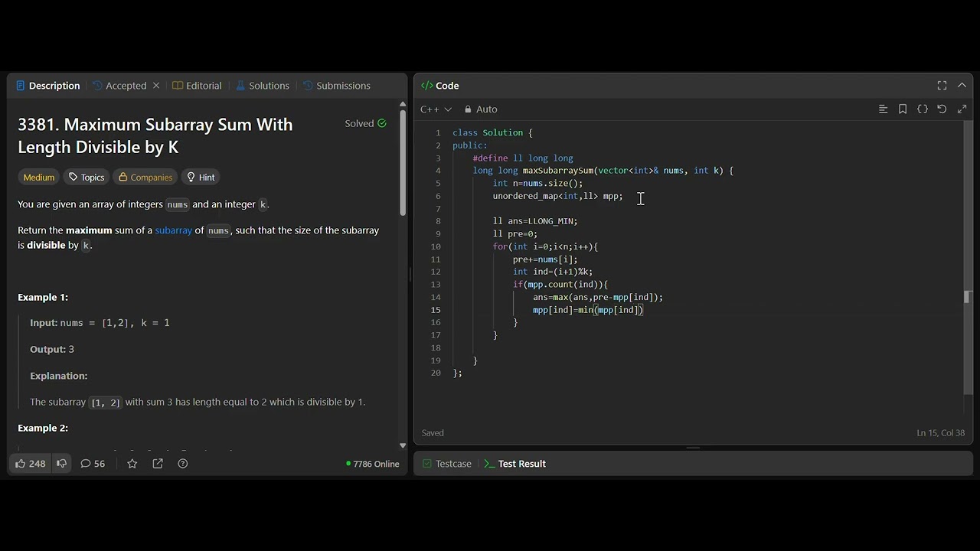980x551 pixels.
Task: Upvote the problem with 248 likes
Action: click(x=30, y=464)
